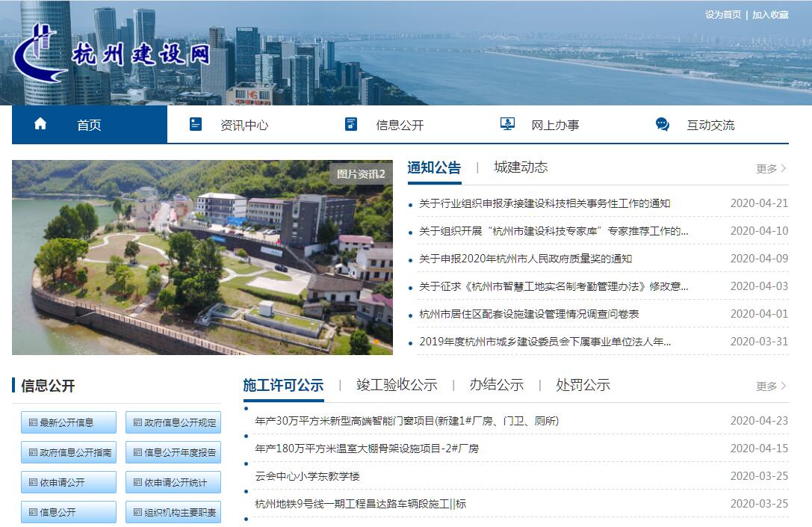
Task: Open 年产180万平方米温室大棚骨架设施项目 entry
Action: (367, 449)
